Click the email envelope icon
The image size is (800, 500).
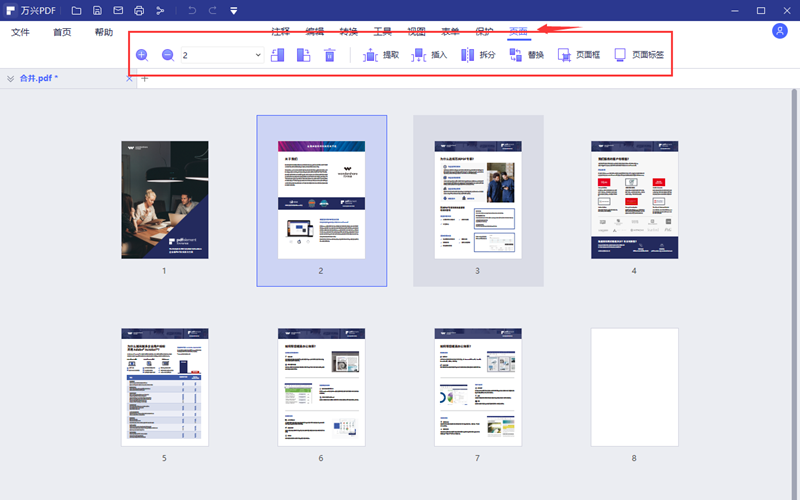click(x=118, y=11)
